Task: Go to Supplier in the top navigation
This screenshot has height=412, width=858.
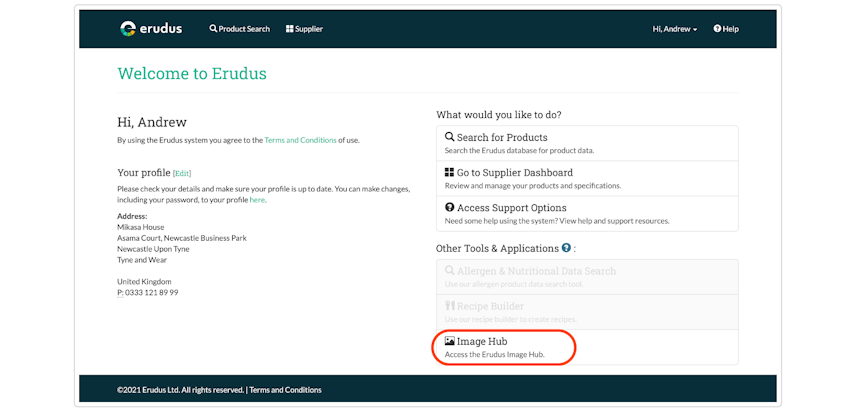Action: (x=304, y=29)
